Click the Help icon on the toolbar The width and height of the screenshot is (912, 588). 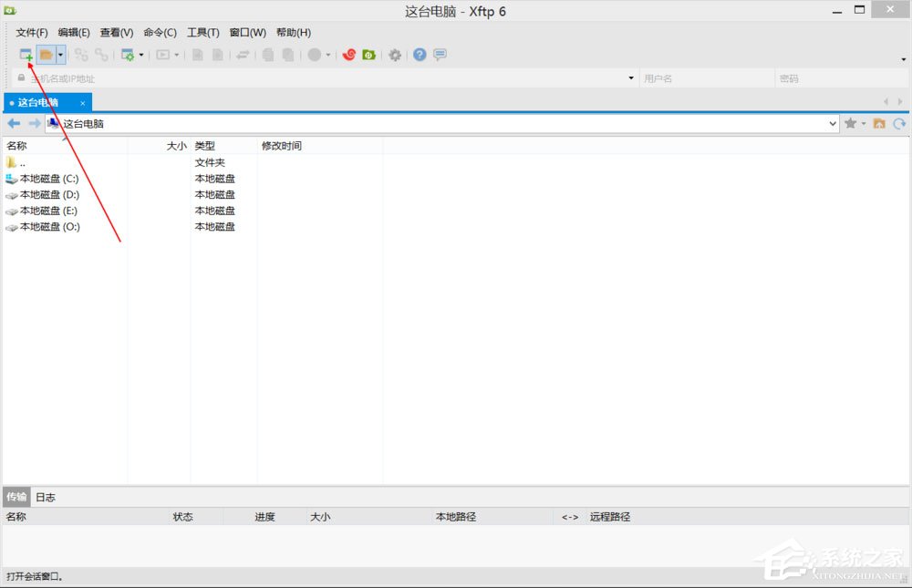pyautogui.click(x=419, y=55)
